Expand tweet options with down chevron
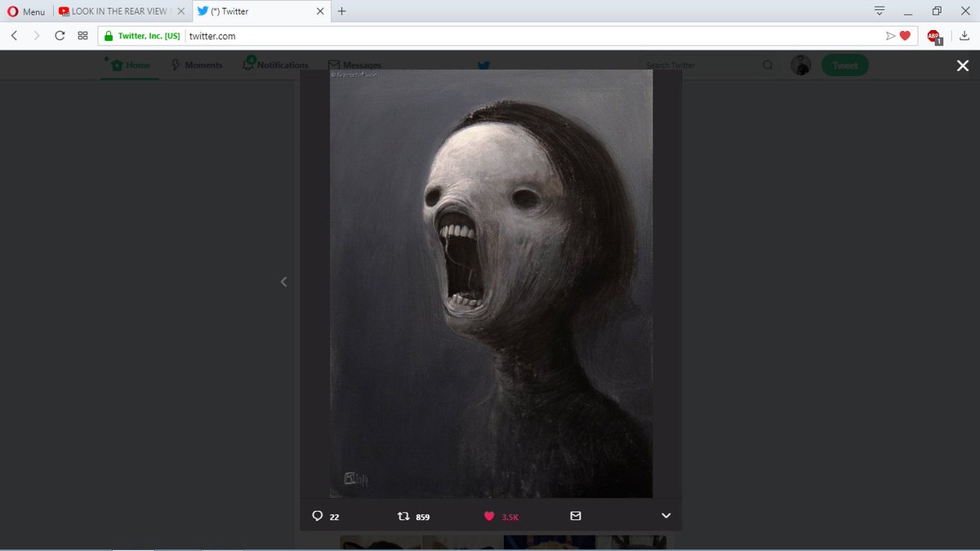This screenshot has height=551, width=980. (x=666, y=516)
